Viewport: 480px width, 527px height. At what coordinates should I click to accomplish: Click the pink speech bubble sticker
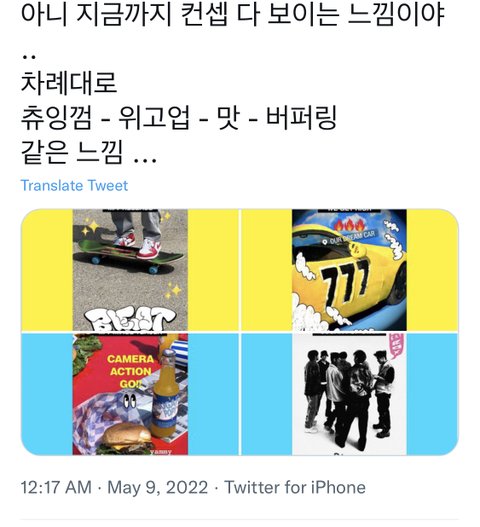[398, 345]
